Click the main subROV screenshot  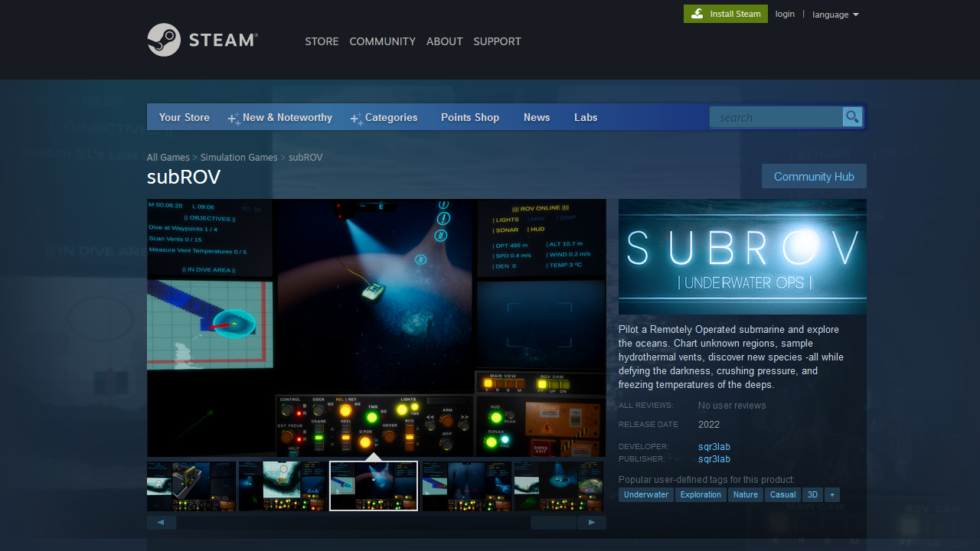377,328
